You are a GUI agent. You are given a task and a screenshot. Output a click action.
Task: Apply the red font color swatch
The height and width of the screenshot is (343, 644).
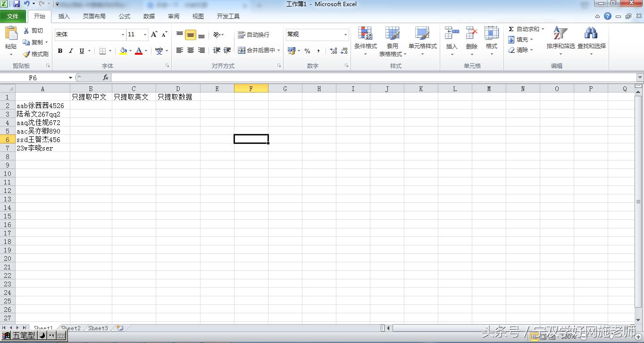(x=139, y=51)
